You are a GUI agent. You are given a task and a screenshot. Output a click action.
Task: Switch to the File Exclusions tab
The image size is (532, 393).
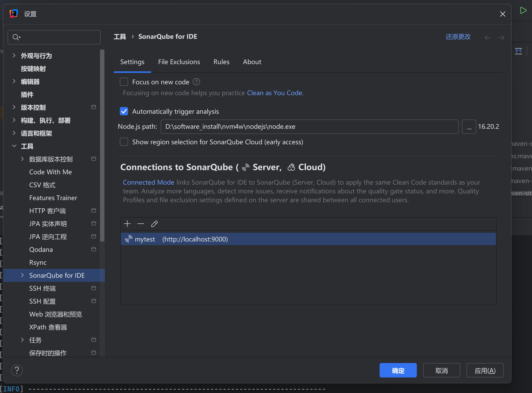coord(179,62)
